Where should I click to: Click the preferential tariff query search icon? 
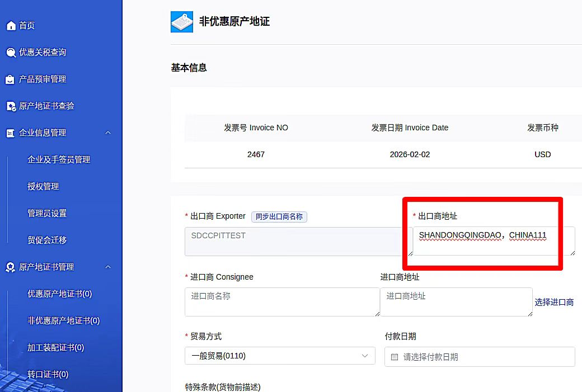pos(11,53)
